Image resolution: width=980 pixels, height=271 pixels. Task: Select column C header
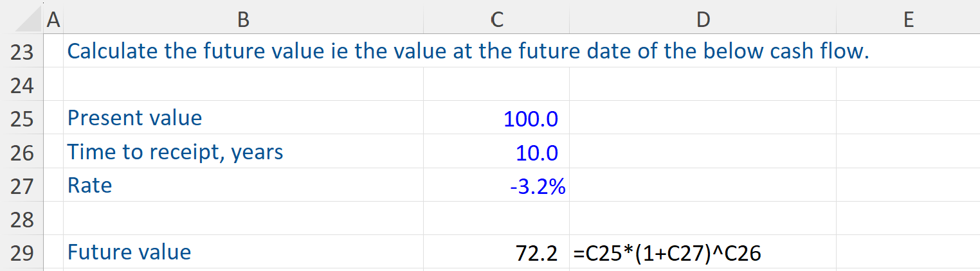pyautogui.click(x=496, y=21)
